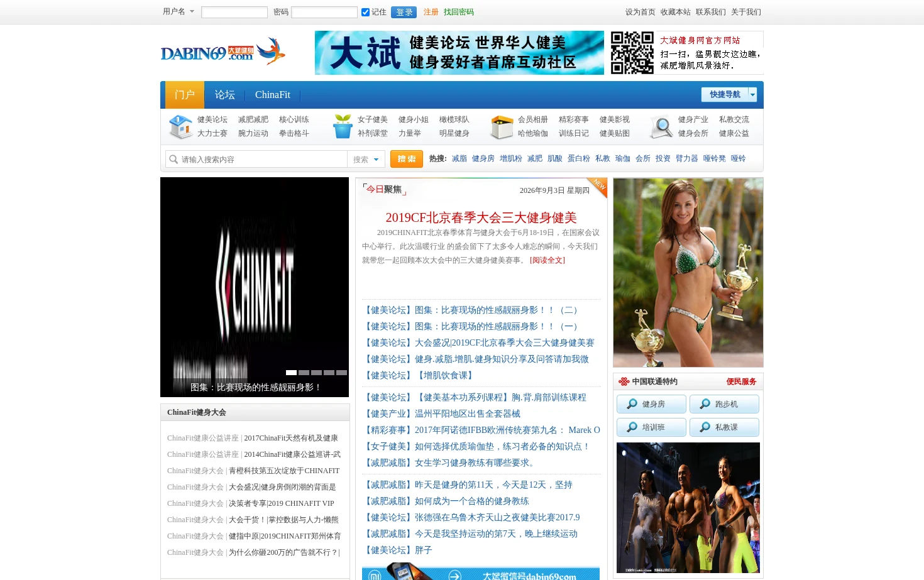The height and width of the screenshot is (580, 924).
Task: Open 核心训练 category link
Action: click(x=294, y=119)
